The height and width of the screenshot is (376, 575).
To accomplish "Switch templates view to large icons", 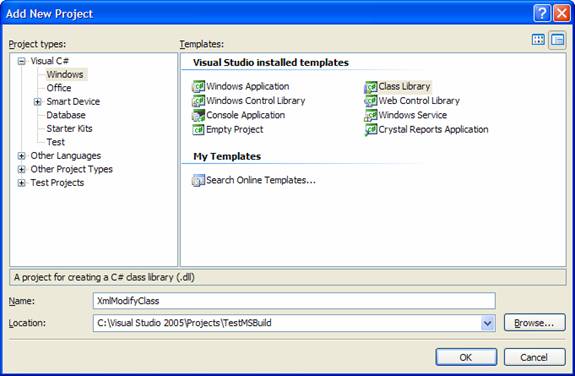I will (x=538, y=40).
